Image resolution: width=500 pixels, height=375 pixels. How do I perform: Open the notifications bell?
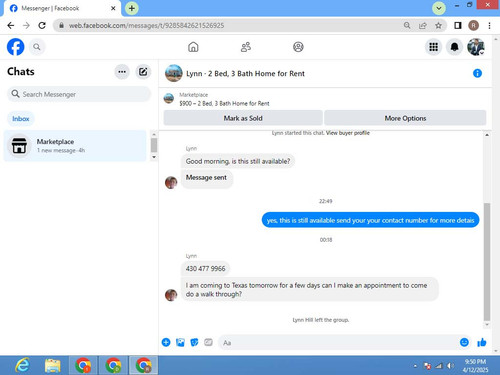click(x=454, y=47)
